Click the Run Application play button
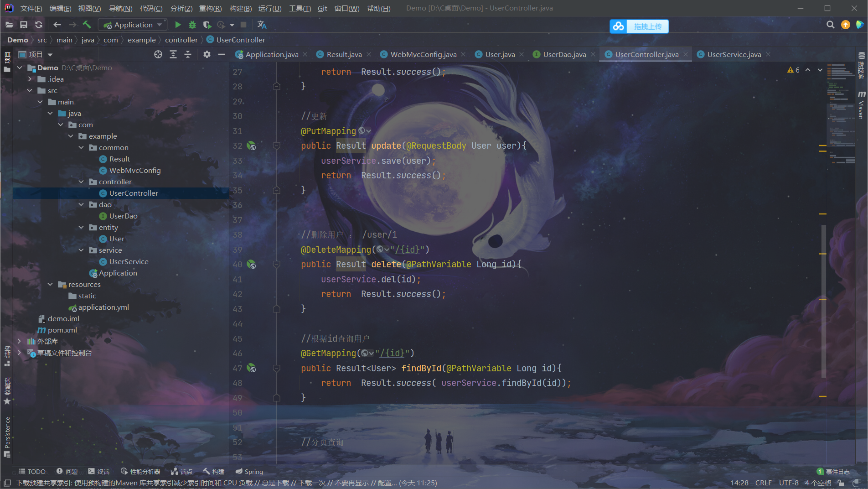The width and height of the screenshot is (868, 489). (x=178, y=25)
